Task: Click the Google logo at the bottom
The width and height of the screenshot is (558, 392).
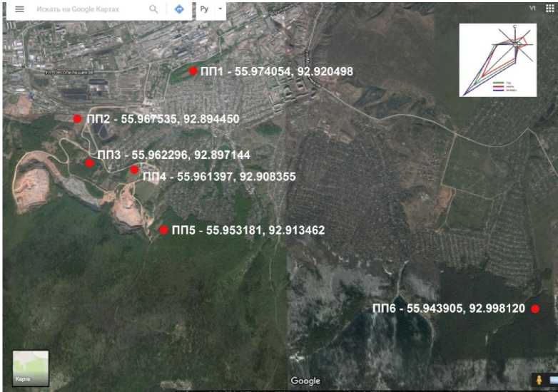Action: tap(305, 381)
